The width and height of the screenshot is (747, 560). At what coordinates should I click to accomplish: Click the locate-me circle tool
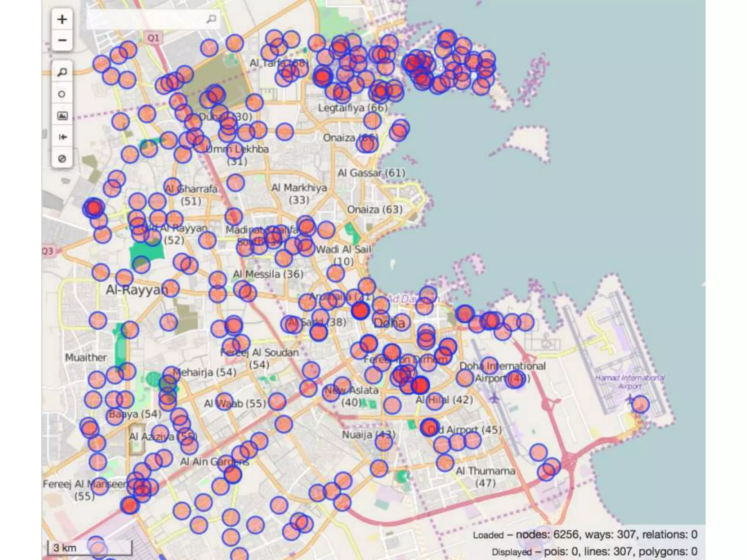62,94
